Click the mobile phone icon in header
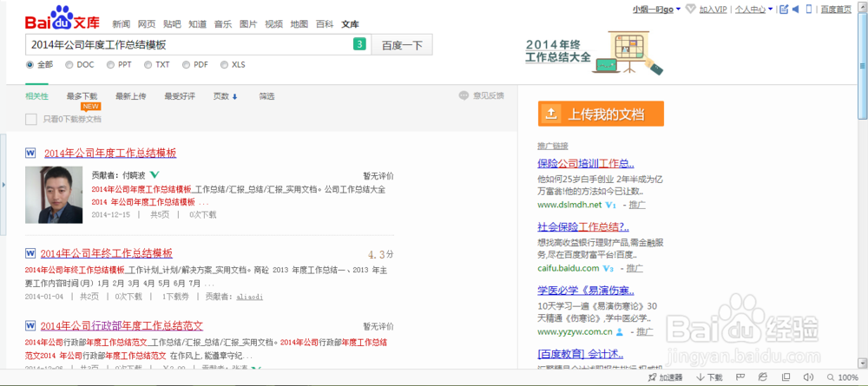The height and width of the screenshot is (386, 868). click(809, 9)
